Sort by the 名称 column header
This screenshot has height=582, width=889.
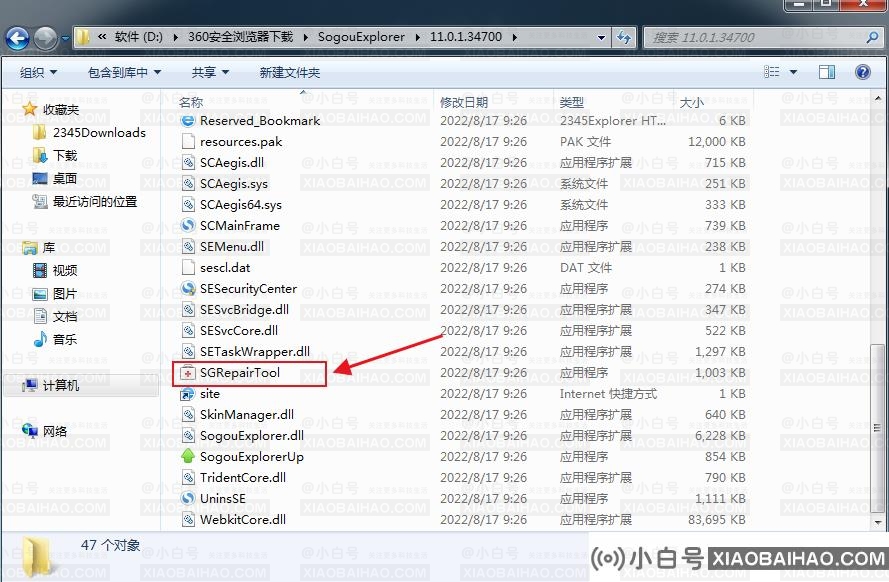click(190, 103)
